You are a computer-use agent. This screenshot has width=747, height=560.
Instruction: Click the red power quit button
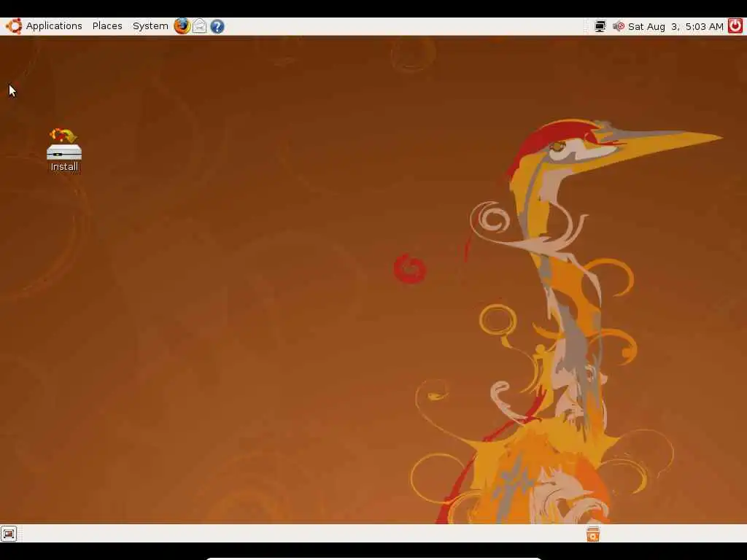tap(735, 26)
